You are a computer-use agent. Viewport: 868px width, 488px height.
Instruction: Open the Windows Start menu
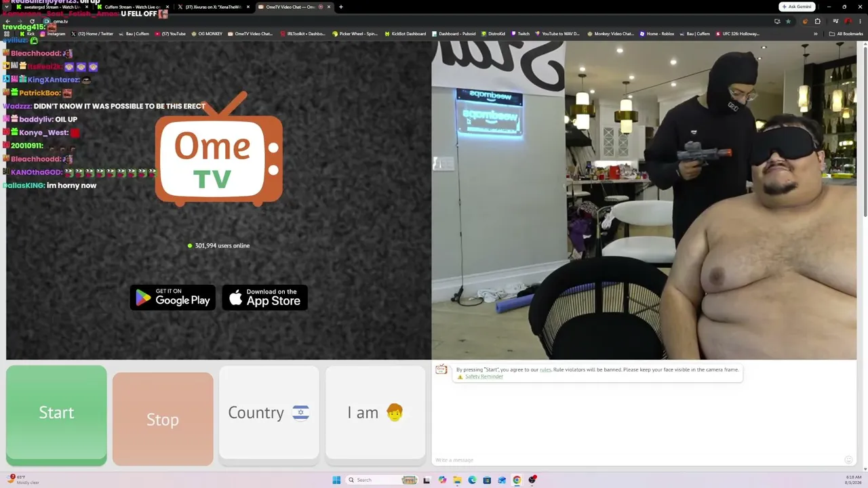tap(336, 480)
